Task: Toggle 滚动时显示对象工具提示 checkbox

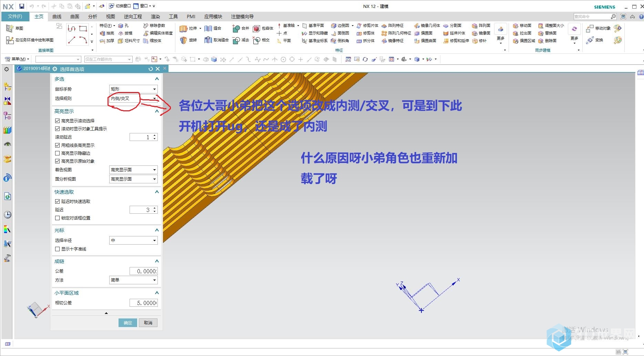Action: [58, 129]
